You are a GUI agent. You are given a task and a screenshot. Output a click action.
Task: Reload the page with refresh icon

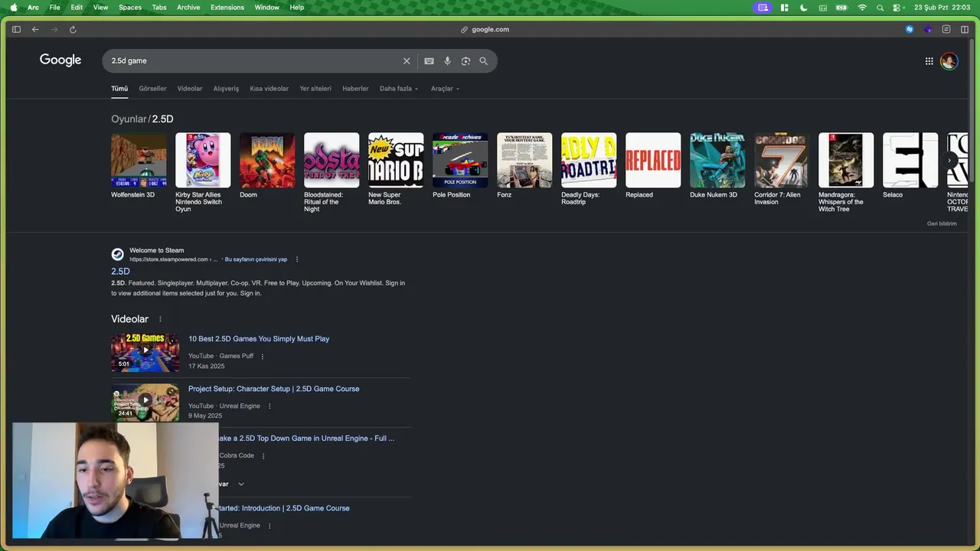click(73, 29)
